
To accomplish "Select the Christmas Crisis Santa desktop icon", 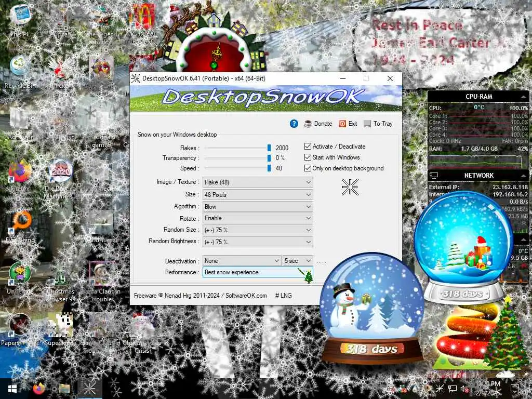I will pyautogui.click(x=143, y=332).
